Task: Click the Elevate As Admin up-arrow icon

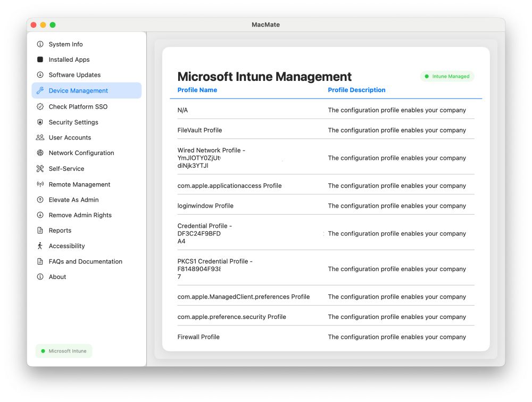Action: tap(40, 200)
